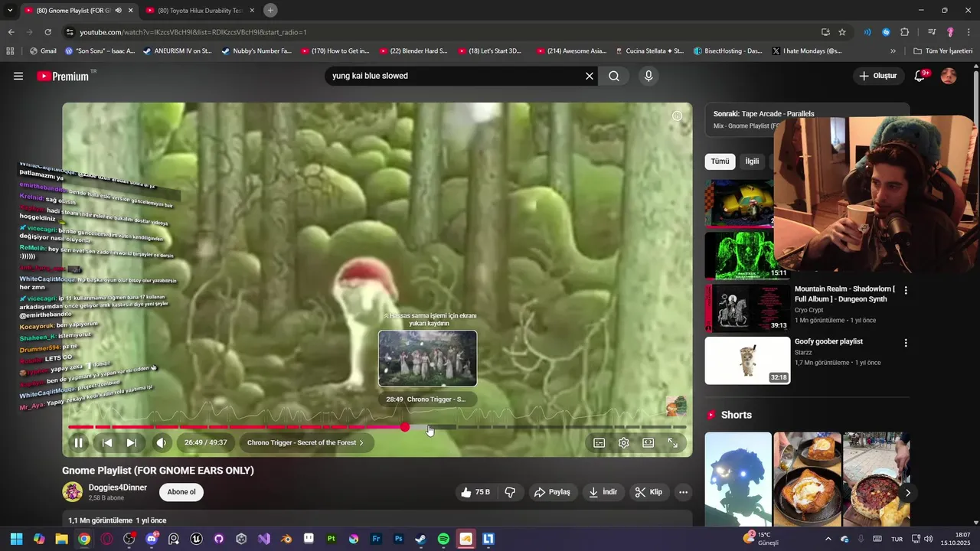Create a clip with Klip

pos(648,492)
